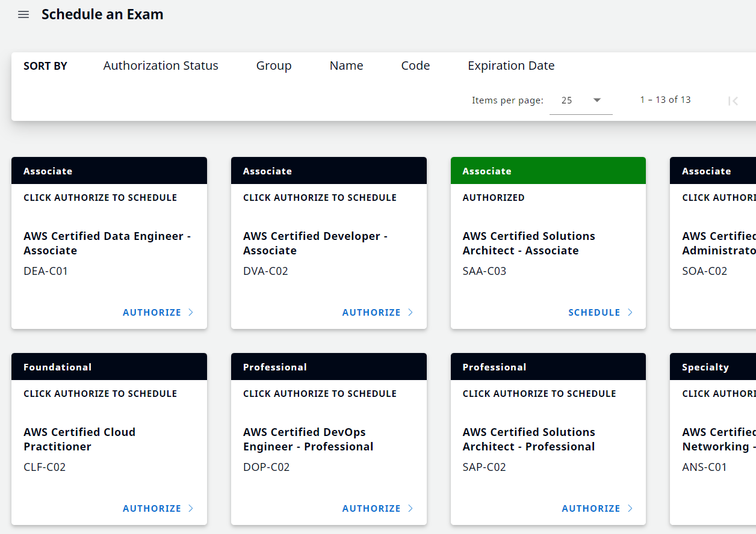This screenshot has height=534, width=756.
Task: Sort by Authorization Status
Action: tap(161, 66)
